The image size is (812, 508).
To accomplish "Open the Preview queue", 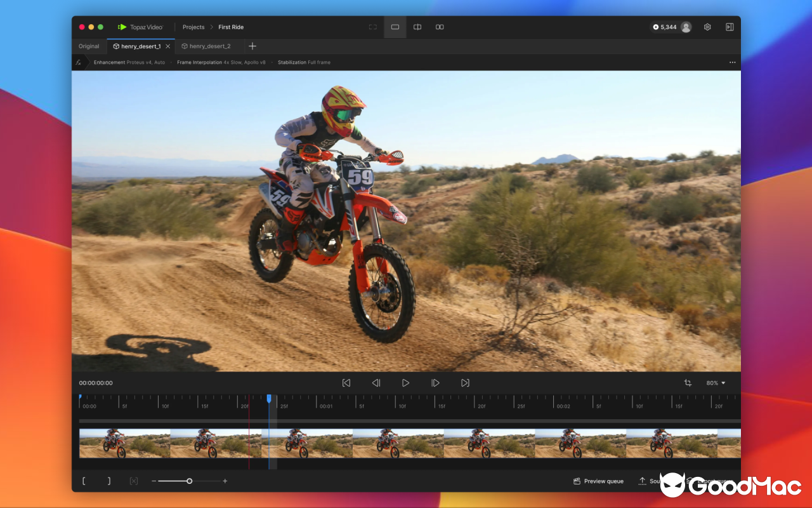I will tap(597, 481).
